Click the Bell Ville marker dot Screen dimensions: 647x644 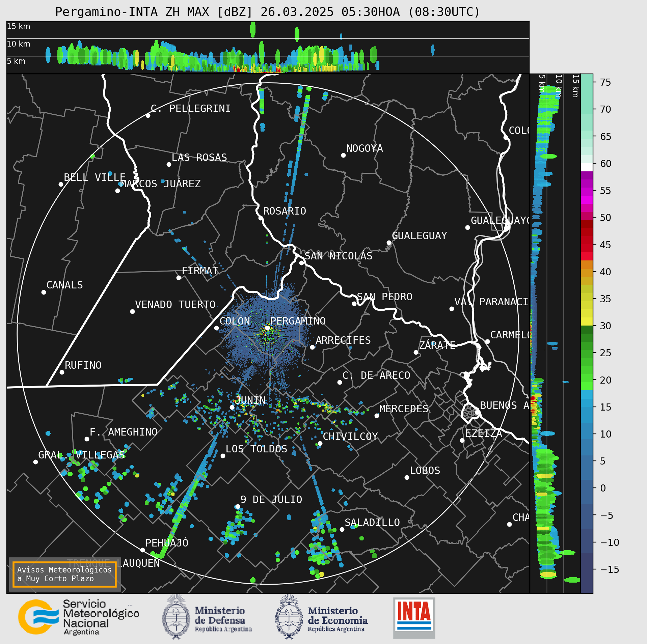coord(61,184)
